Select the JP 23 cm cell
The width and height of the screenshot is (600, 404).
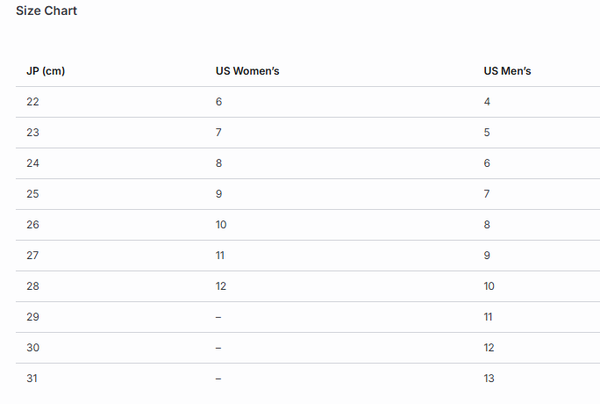tap(33, 133)
